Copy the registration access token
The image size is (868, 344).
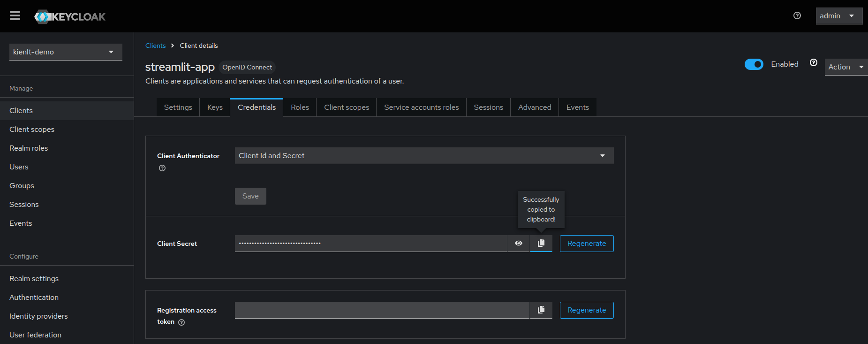pos(541,310)
